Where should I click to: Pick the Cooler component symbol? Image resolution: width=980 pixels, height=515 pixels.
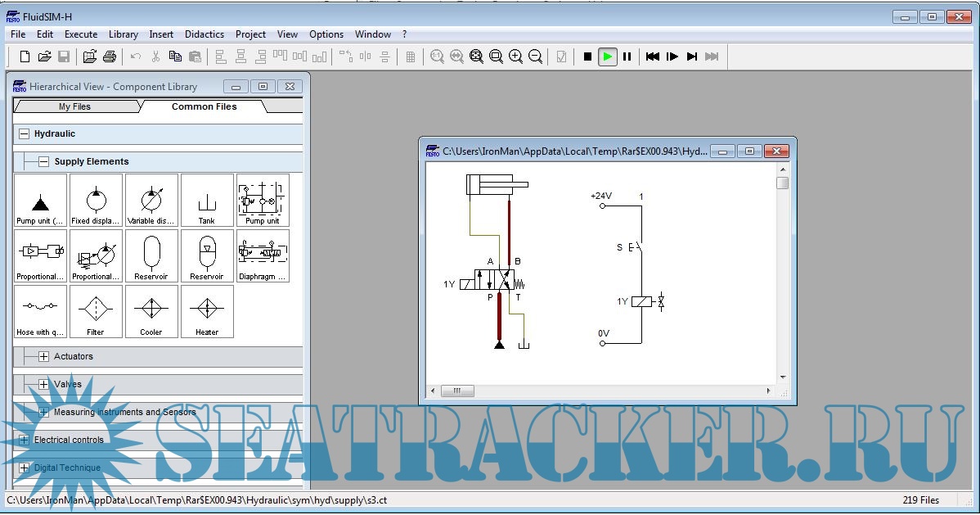coord(151,311)
